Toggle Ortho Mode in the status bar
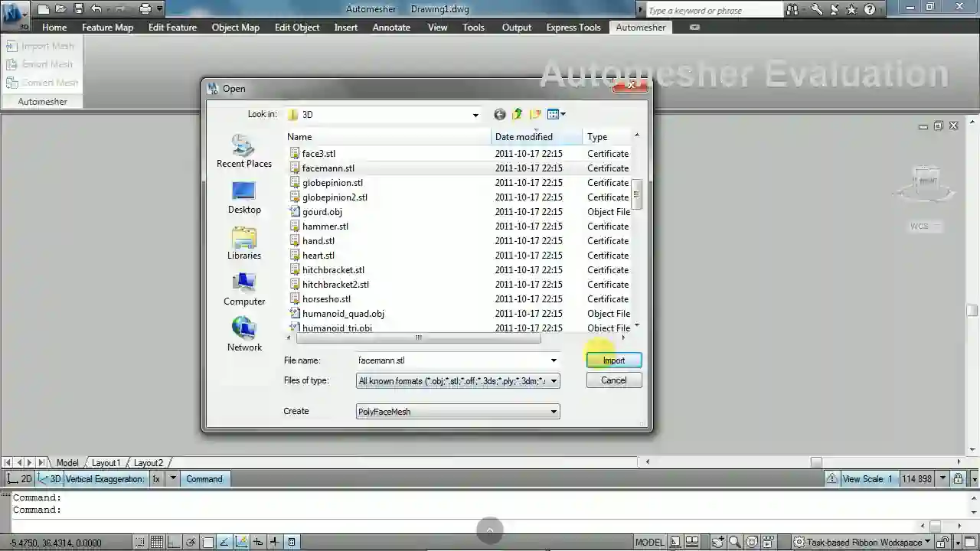The width and height of the screenshot is (980, 551). click(x=173, y=543)
